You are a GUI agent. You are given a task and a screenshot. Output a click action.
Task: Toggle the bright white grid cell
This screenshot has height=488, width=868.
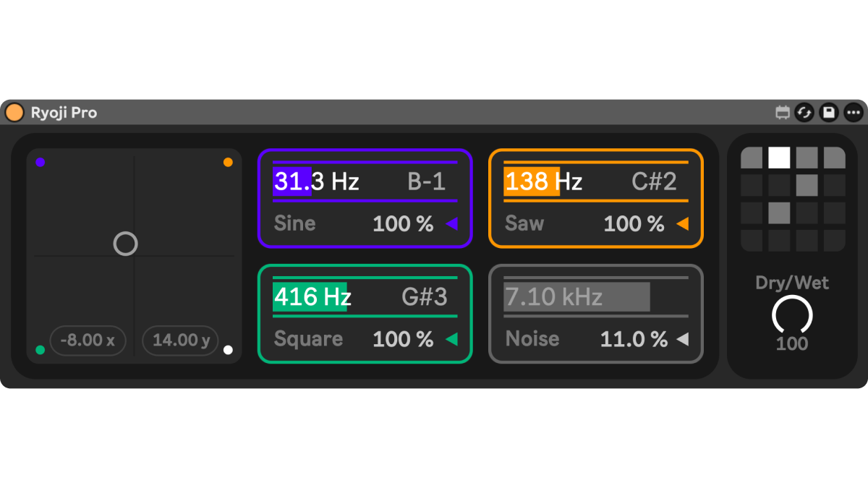tap(779, 158)
